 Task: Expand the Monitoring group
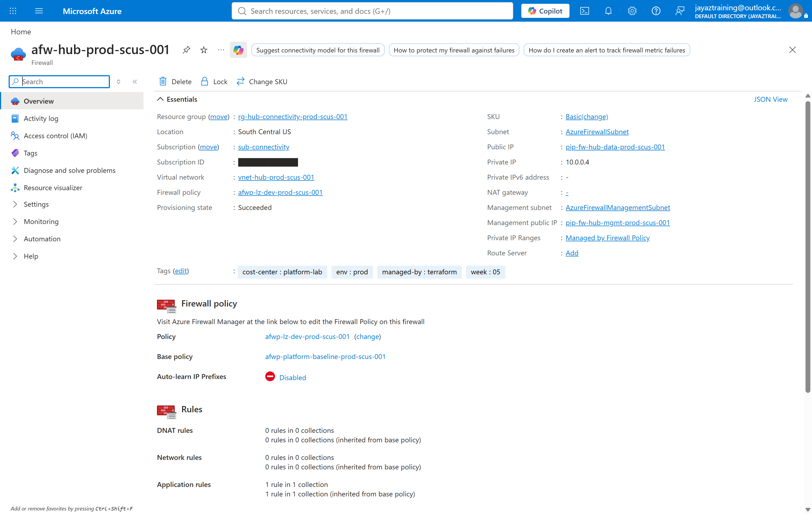[15, 222]
